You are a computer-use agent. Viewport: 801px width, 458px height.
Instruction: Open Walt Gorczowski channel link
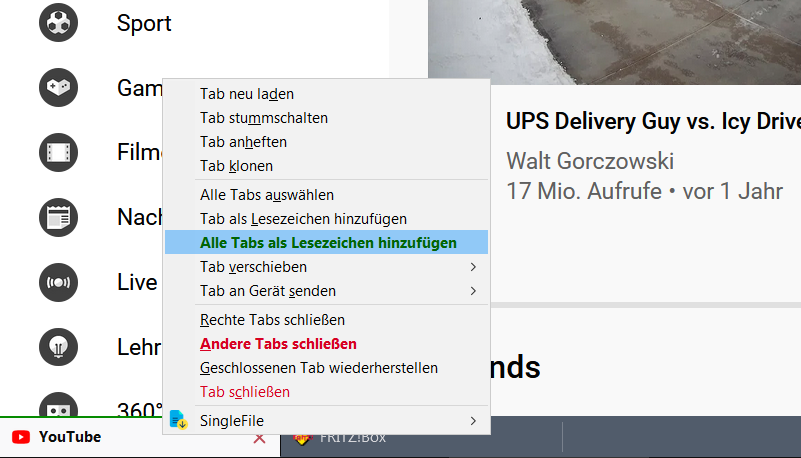pyautogui.click(x=589, y=161)
